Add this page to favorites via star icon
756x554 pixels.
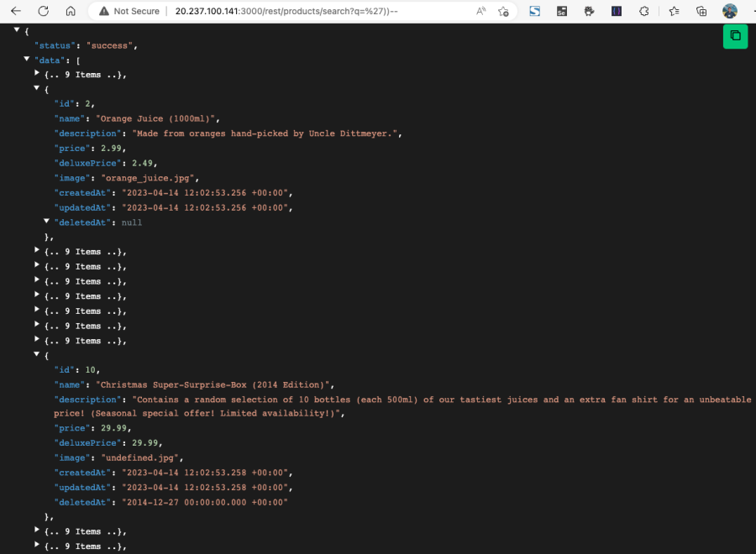click(x=503, y=11)
